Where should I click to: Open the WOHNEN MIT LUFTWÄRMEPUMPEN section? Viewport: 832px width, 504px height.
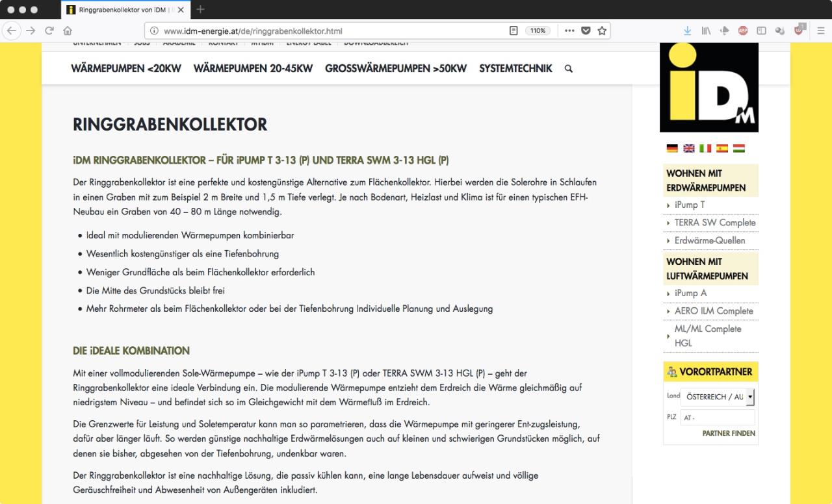pyautogui.click(x=710, y=269)
